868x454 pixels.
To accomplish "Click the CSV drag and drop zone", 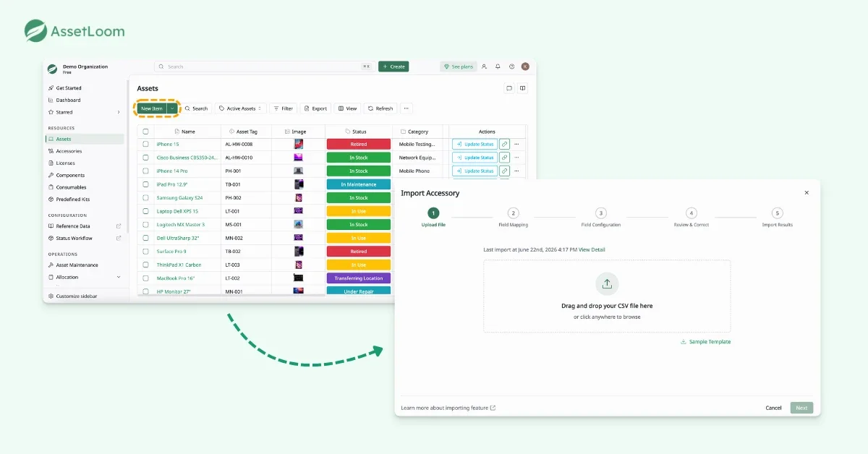I will pyautogui.click(x=607, y=296).
